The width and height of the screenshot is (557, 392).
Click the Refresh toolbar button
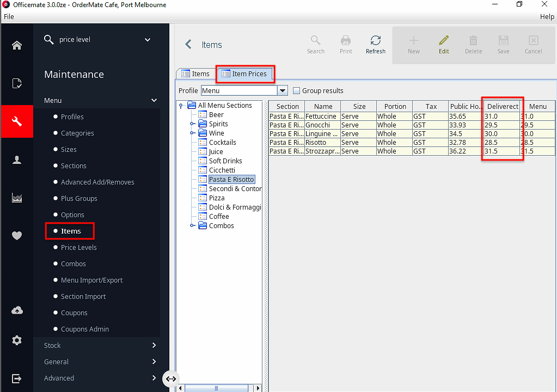point(376,45)
